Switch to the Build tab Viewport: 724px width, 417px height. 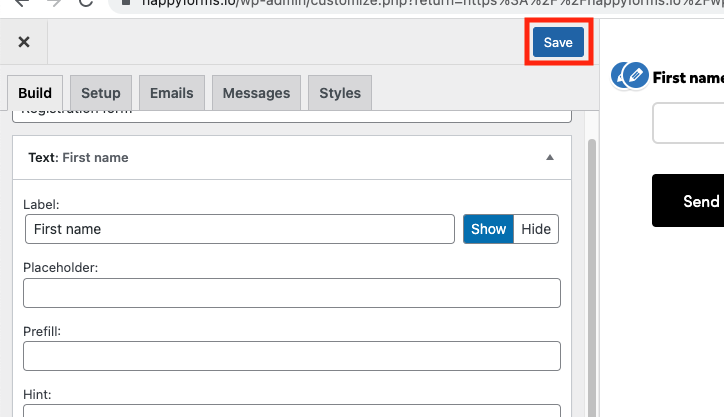[x=35, y=93]
